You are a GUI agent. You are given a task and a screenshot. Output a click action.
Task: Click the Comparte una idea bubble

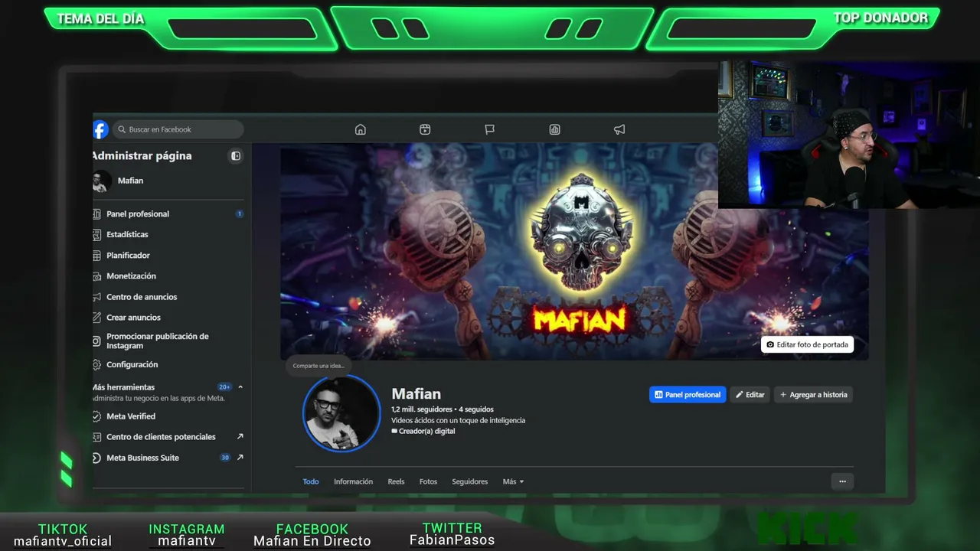click(x=318, y=366)
